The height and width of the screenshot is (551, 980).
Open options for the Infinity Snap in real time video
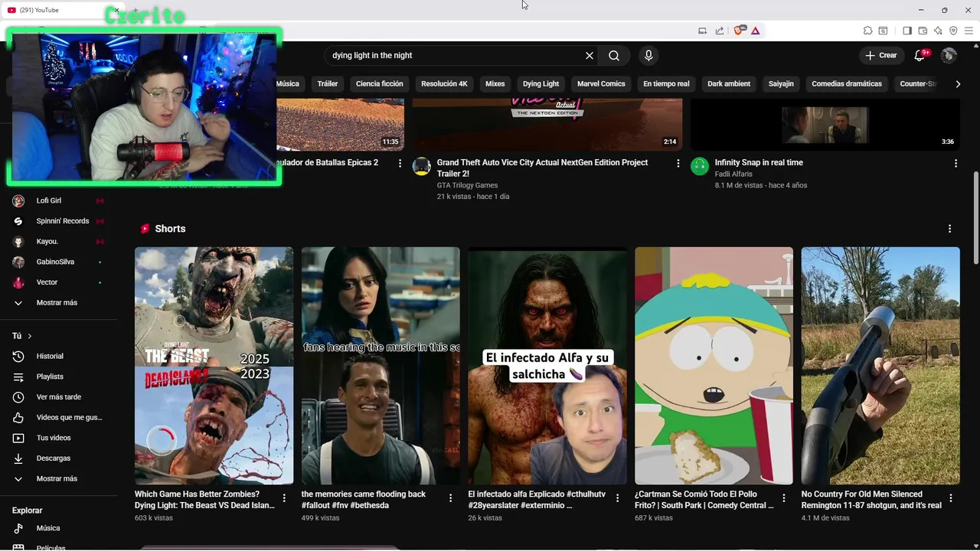click(955, 163)
